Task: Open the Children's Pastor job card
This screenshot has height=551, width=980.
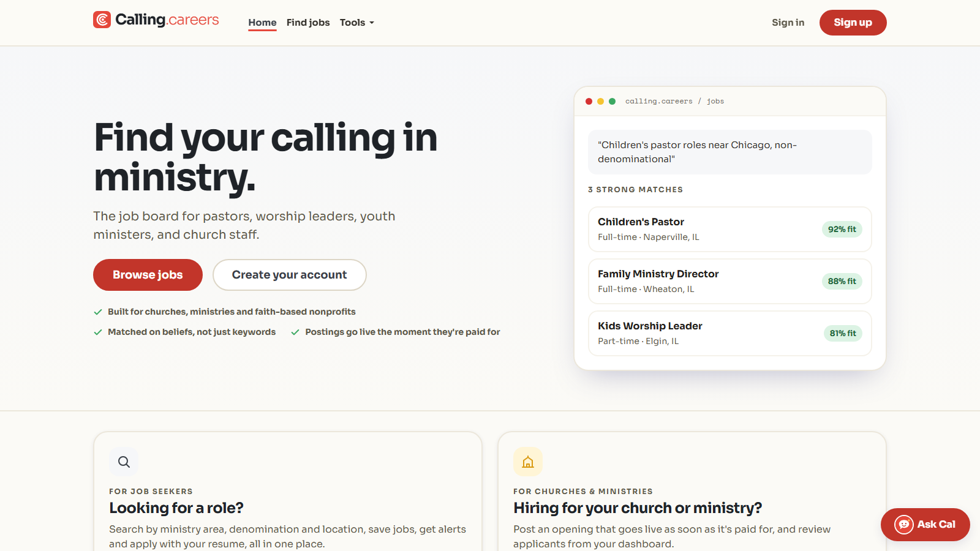Action: pos(729,229)
